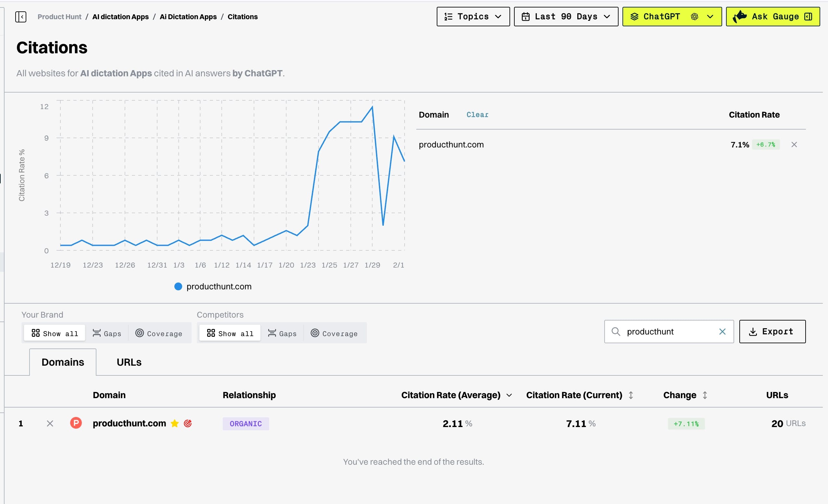Collapse the sidebar panel icon
The image size is (828, 504).
coord(20,17)
